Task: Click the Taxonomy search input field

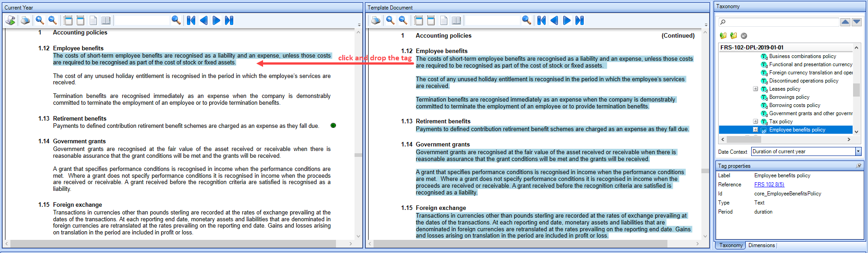Action: coord(779,22)
